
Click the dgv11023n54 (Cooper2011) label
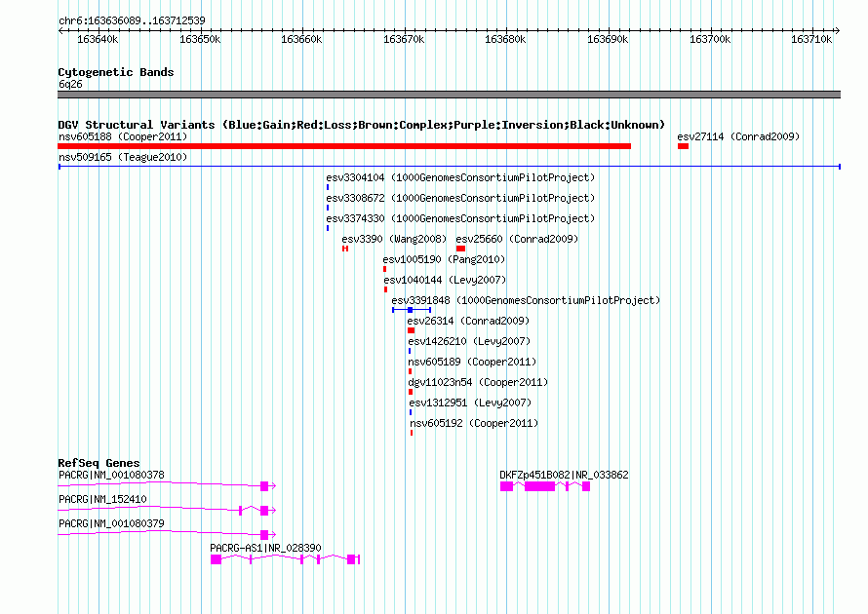(478, 382)
